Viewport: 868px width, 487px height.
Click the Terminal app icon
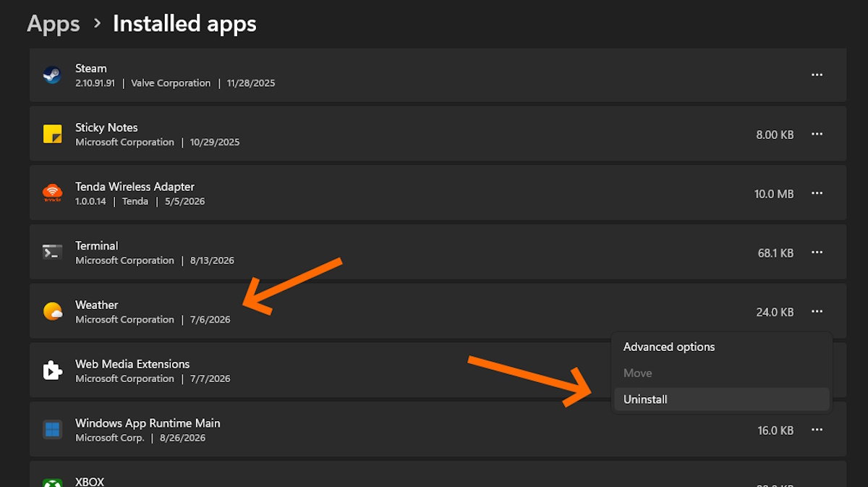52,252
